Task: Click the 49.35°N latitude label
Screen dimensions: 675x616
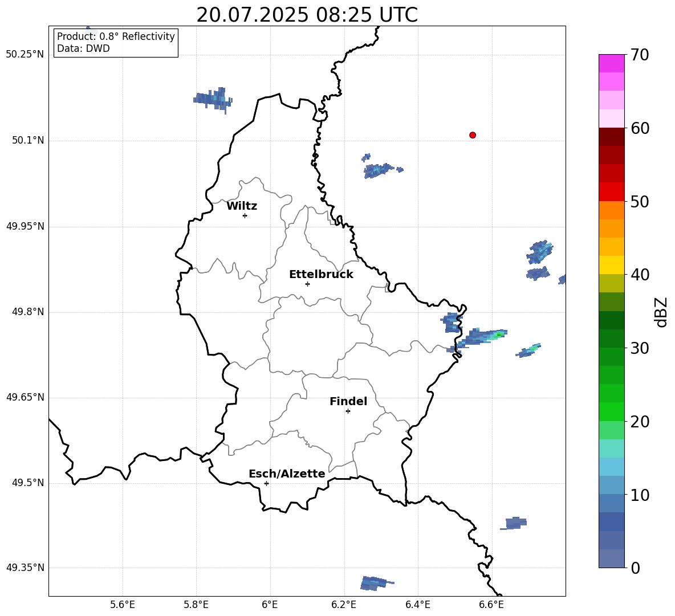Action: pos(25,568)
